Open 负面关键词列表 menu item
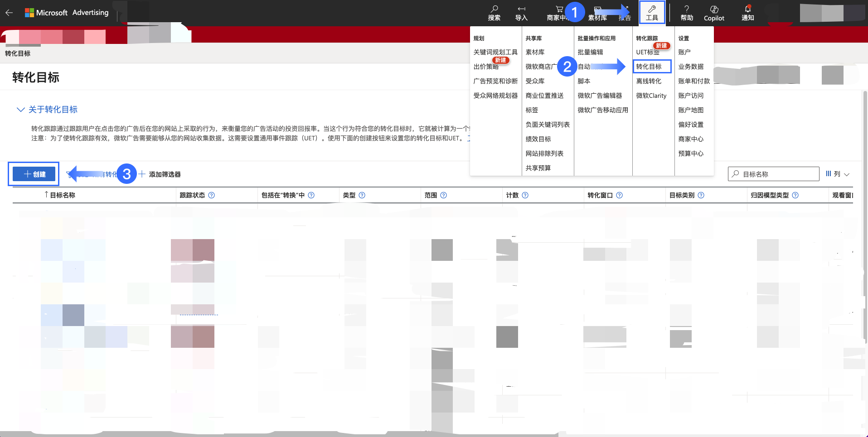Viewport: 868px width, 437px height. click(548, 125)
